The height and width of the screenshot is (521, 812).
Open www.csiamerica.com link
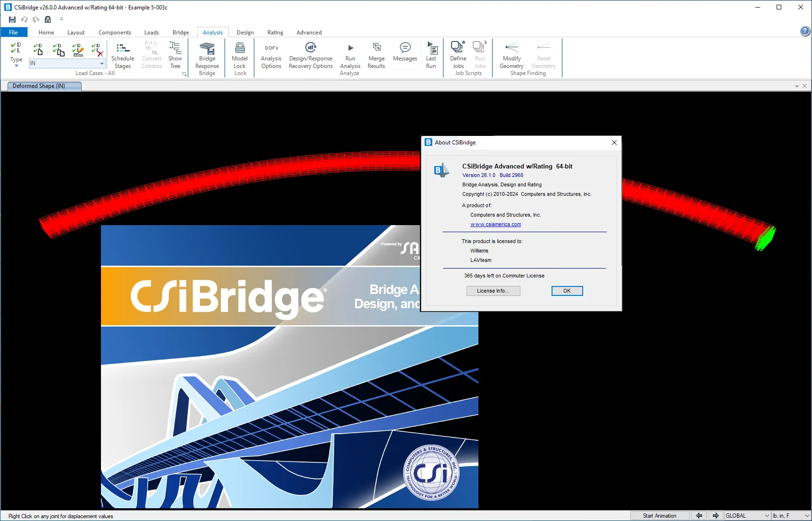(x=495, y=224)
